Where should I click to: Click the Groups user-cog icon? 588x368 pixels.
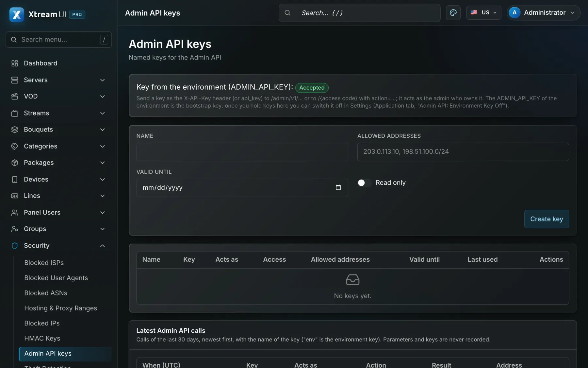click(x=15, y=229)
